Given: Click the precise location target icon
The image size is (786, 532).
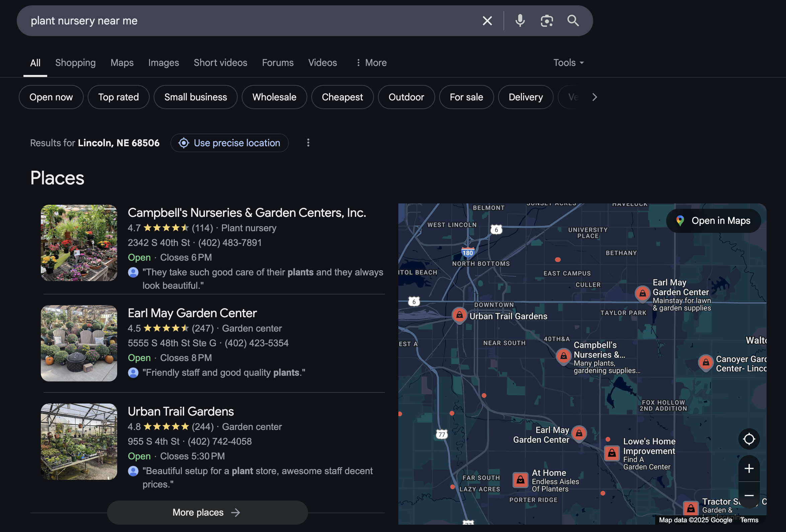Looking at the screenshot, I should pos(184,143).
